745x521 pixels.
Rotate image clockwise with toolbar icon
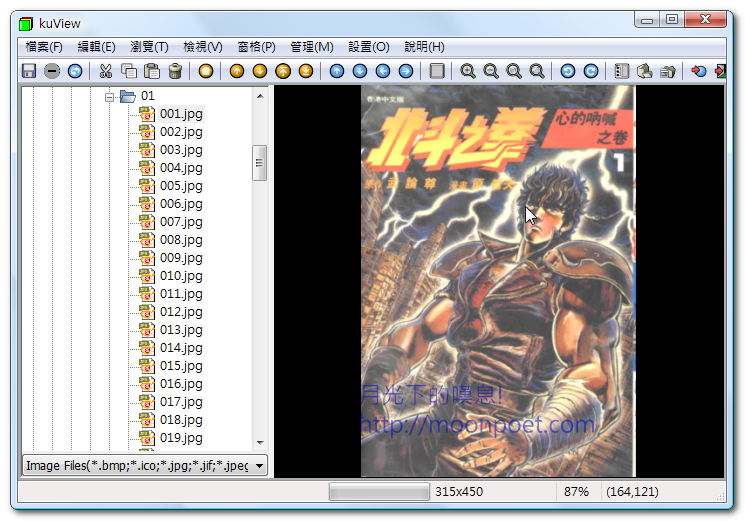point(591,71)
